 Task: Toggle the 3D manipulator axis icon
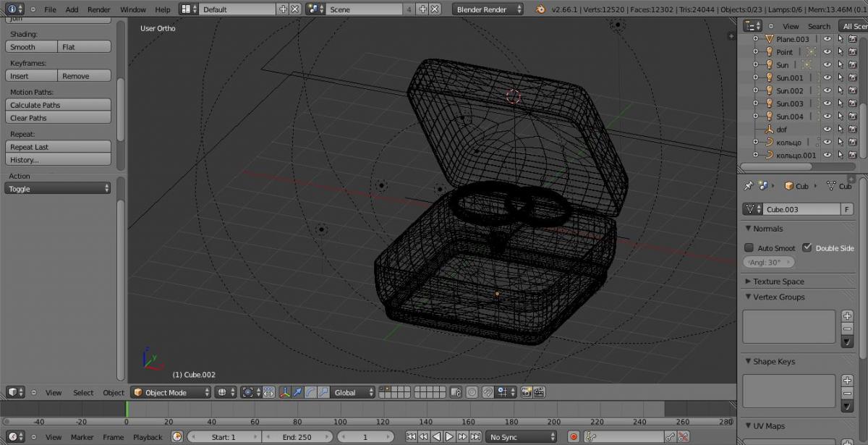pyautogui.click(x=285, y=392)
